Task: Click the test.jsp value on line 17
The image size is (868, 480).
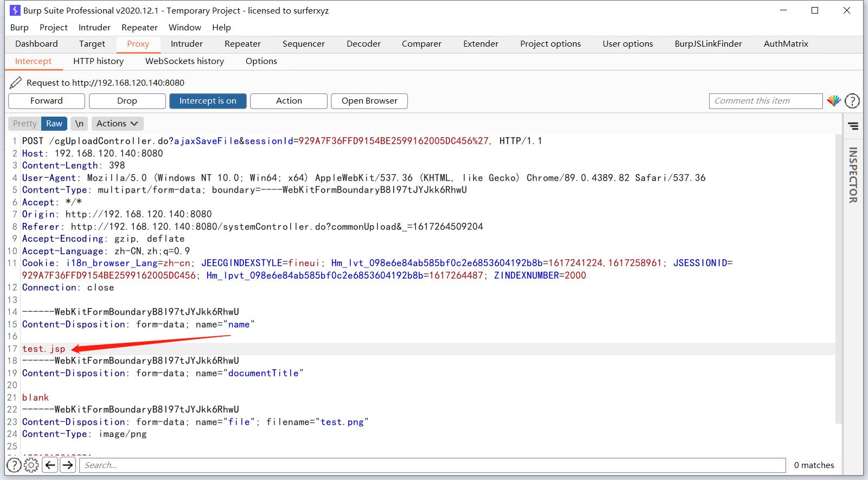Action: pyautogui.click(x=44, y=349)
